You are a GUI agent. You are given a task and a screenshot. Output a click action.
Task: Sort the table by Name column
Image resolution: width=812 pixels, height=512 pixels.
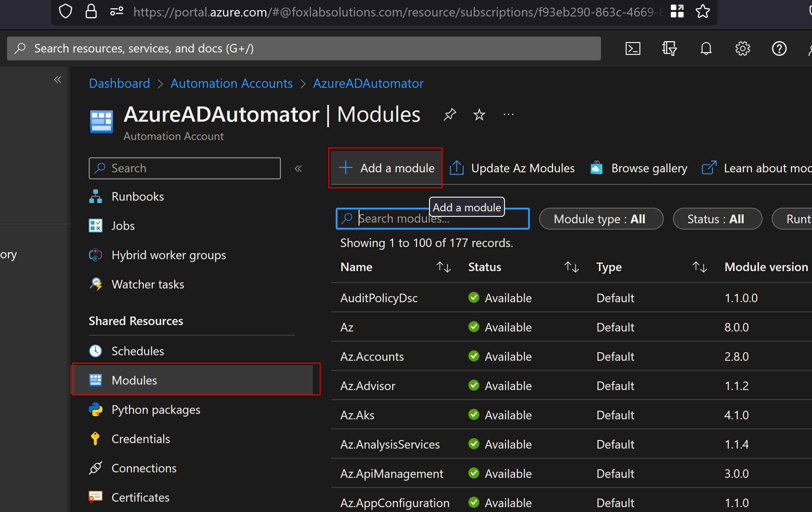coord(443,267)
